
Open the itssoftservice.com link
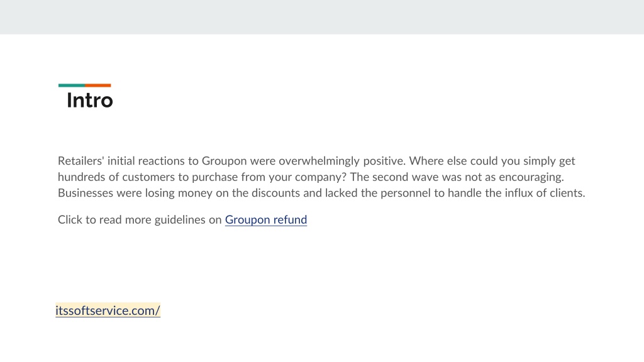tap(108, 310)
